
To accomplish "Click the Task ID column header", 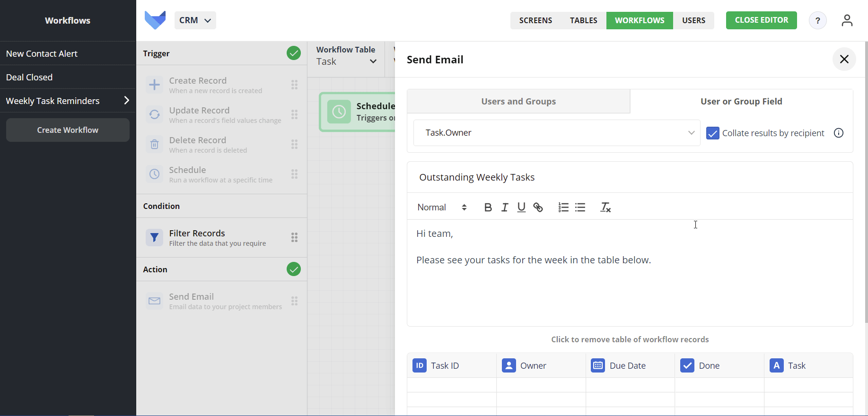I will coord(452,365).
